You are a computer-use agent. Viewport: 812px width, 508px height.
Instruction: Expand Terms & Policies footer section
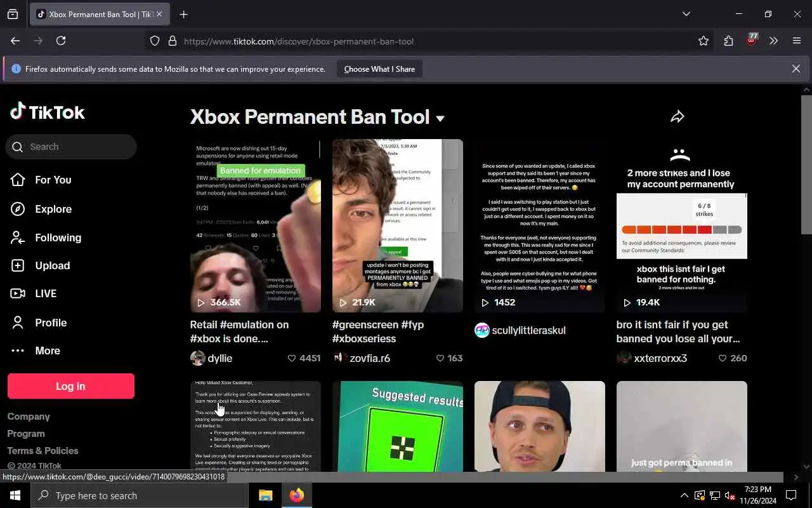pyautogui.click(x=43, y=450)
